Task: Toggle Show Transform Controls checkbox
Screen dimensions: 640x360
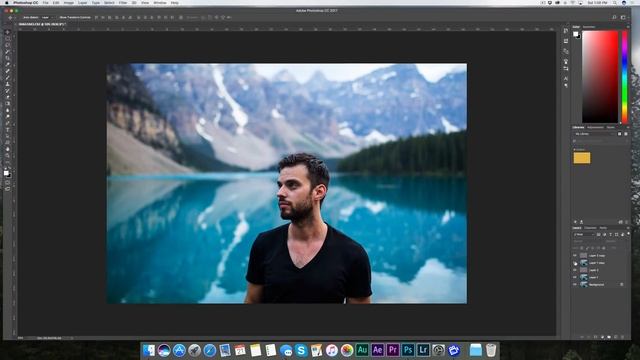Action: pyautogui.click(x=58, y=18)
